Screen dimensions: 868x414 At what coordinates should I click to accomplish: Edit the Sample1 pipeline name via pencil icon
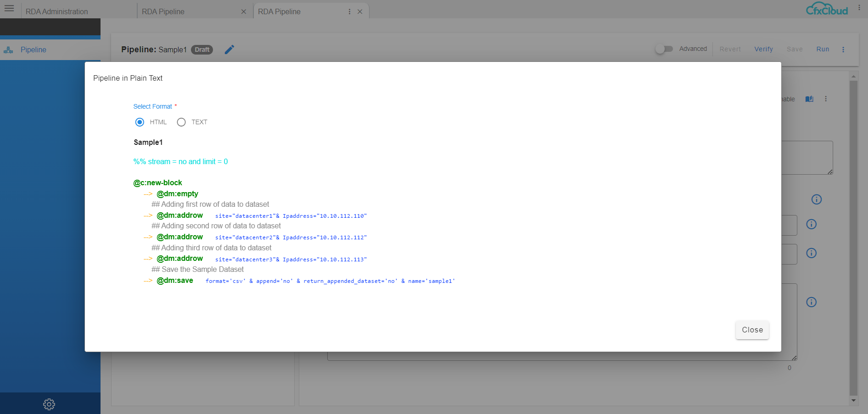point(230,50)
